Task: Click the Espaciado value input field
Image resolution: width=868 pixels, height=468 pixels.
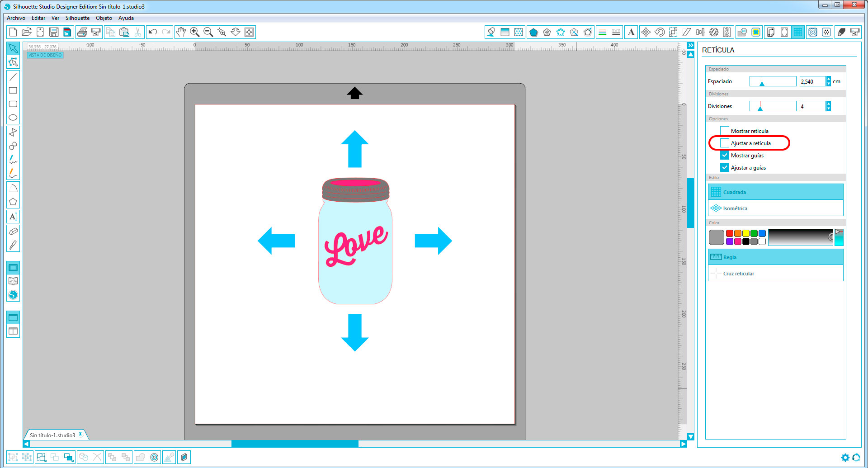Action: (x=812, y=81)
